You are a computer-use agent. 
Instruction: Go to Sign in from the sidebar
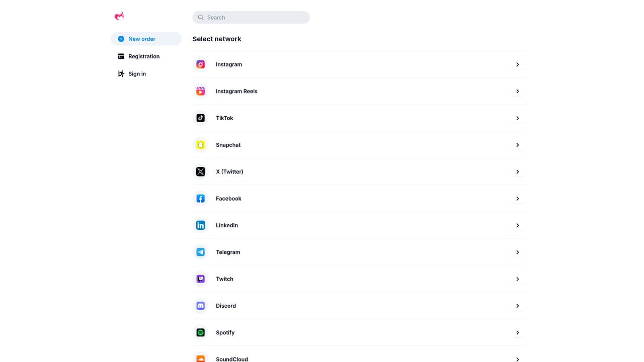coord(146,74)
